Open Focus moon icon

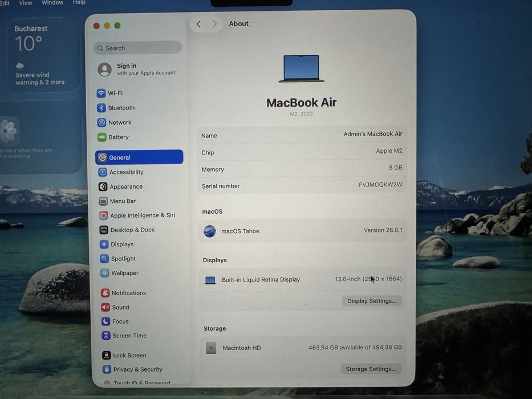pos(105,321)
